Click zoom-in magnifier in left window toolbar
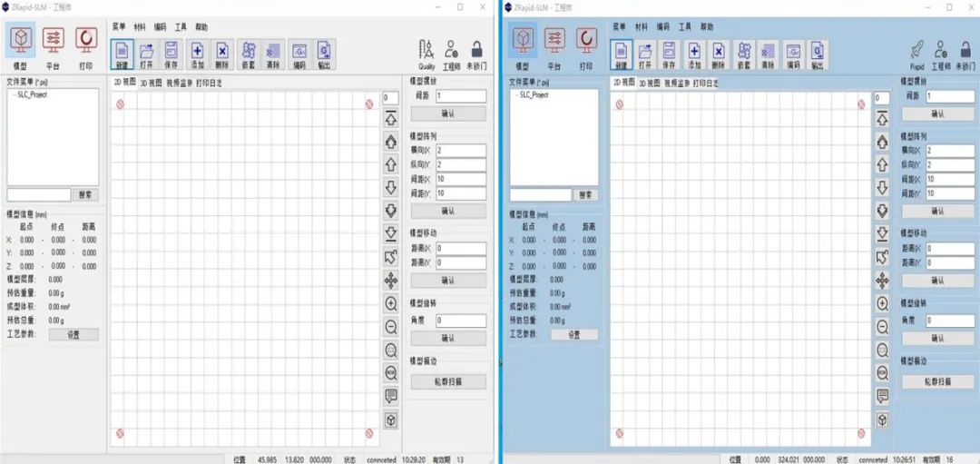980x464 pixels. 391,304
